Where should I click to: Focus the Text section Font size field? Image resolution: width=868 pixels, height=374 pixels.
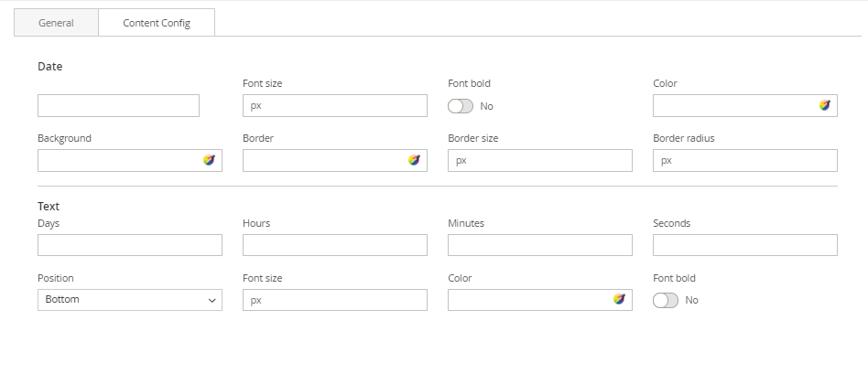[334, 300]
